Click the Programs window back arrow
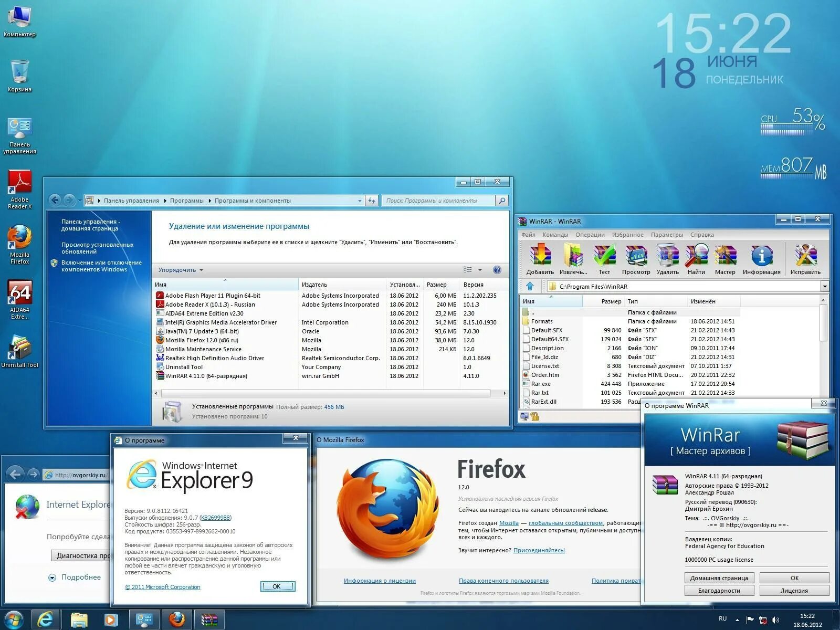This screenshot has width=840, height=630. (x=55, y=200)
